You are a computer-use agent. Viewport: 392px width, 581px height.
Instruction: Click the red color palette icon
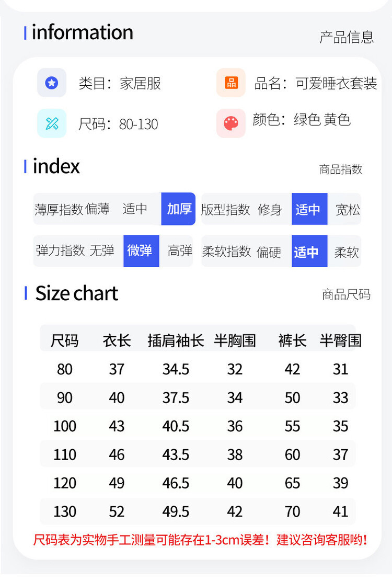pyautogui.click(x=231, y=123)
